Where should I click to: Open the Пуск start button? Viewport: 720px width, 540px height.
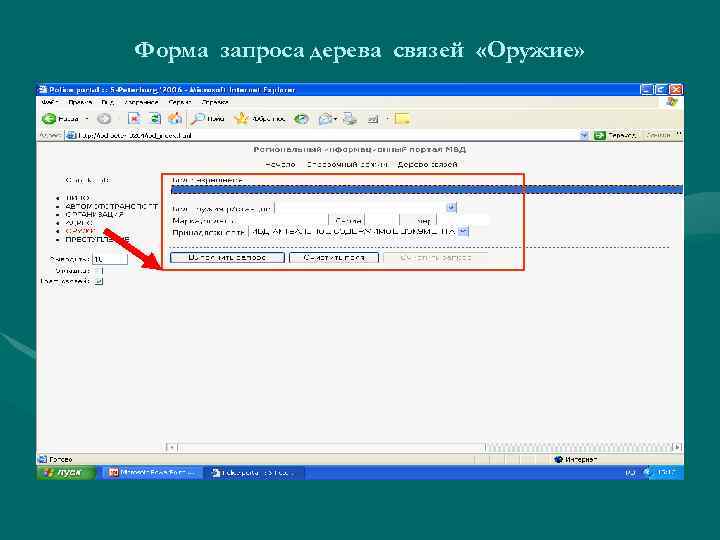click(67, 472)
